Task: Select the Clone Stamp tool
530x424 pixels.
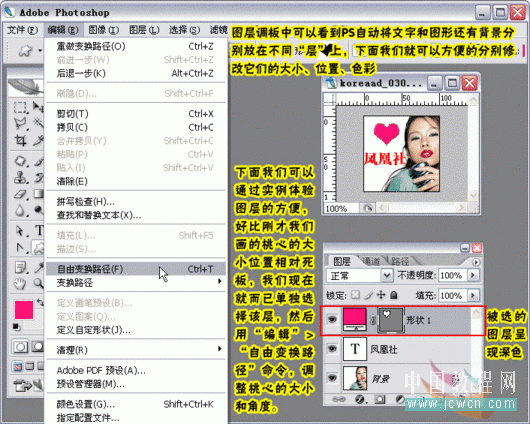Action: [x=20, y=178]
